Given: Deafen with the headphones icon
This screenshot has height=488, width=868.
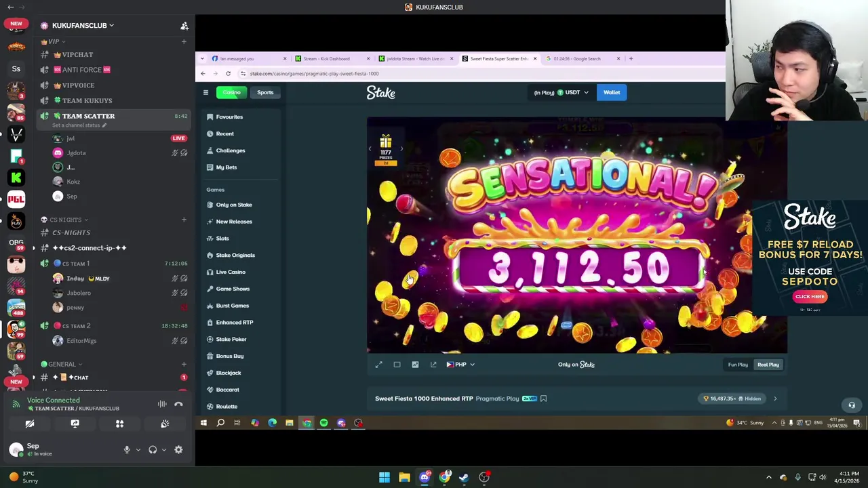Looking at the screenshot, I should pyautogui.click(x=153, y=449).
